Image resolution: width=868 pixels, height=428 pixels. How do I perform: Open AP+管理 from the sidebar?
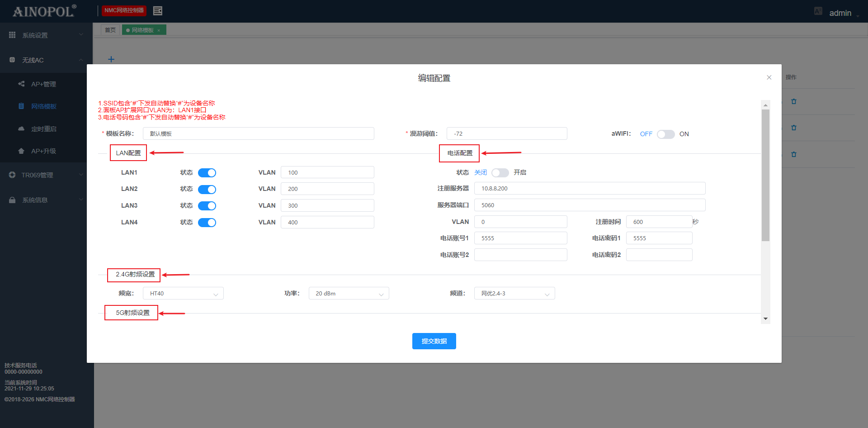[43, 84]
